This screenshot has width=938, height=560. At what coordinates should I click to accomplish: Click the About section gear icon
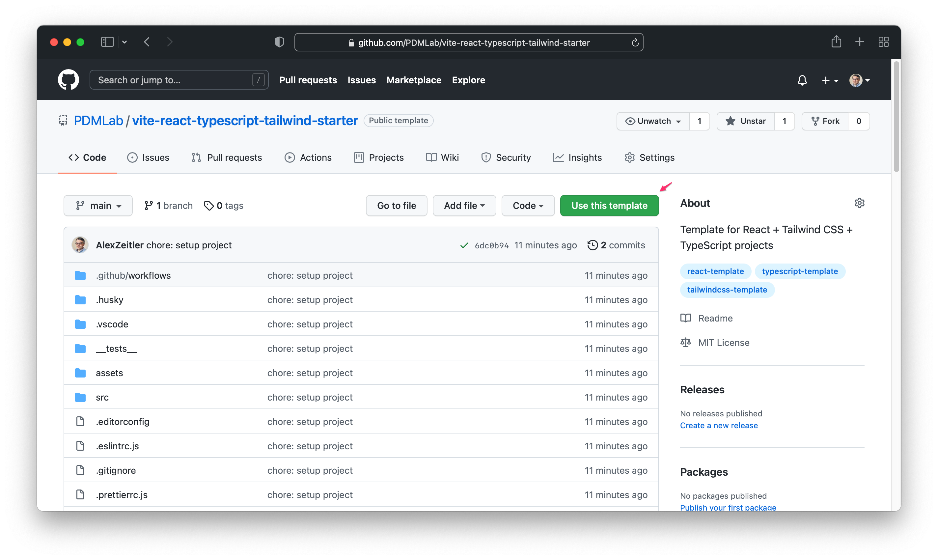click(859, 203)
